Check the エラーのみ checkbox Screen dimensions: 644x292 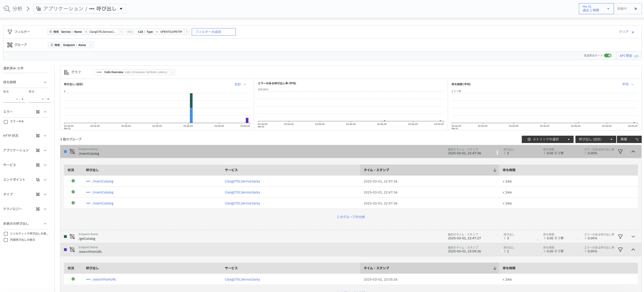(x=6, y=122)
